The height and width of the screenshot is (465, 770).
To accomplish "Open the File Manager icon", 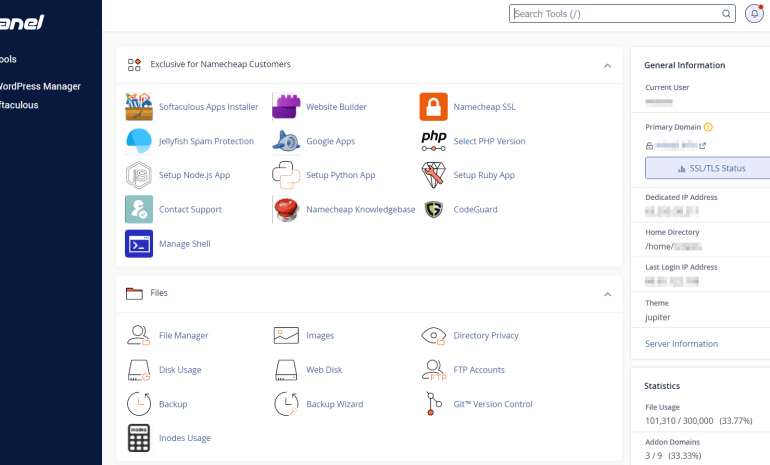I will click(x=139, y=335).
